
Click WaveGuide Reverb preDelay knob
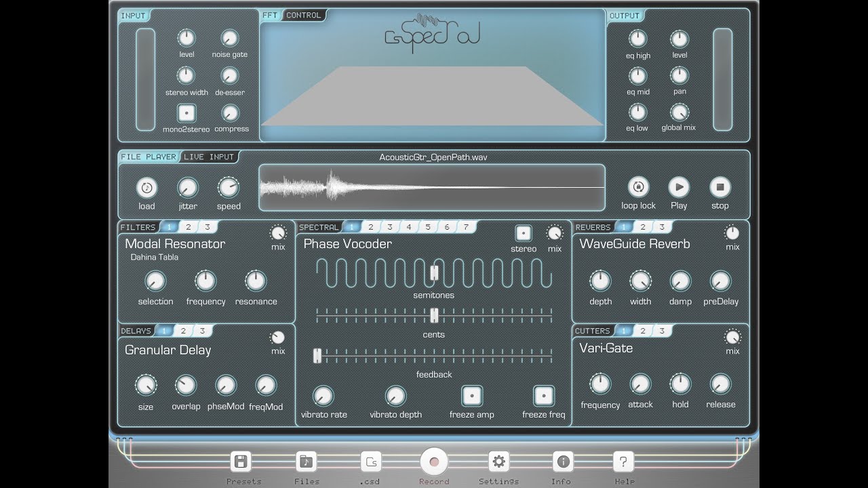point(721,281)
